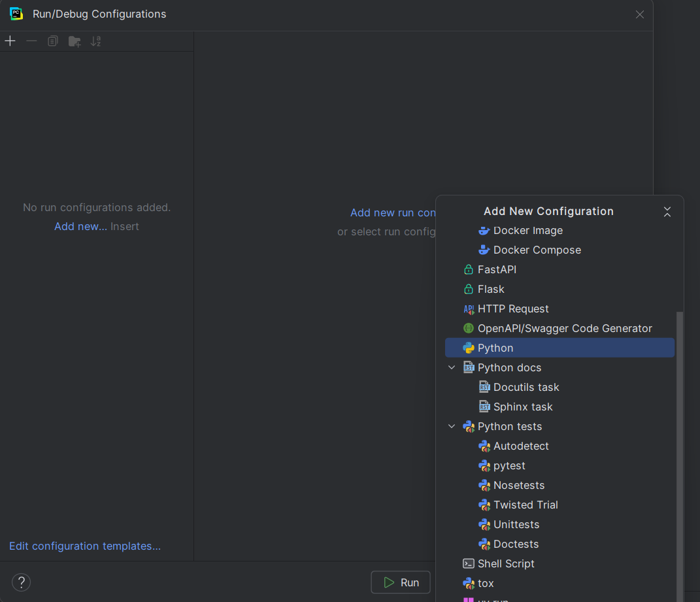Image resolution: width=700 pixels, height=602 pixels.
Task: Choose pytest configuration
Action: tap(560, 466)
